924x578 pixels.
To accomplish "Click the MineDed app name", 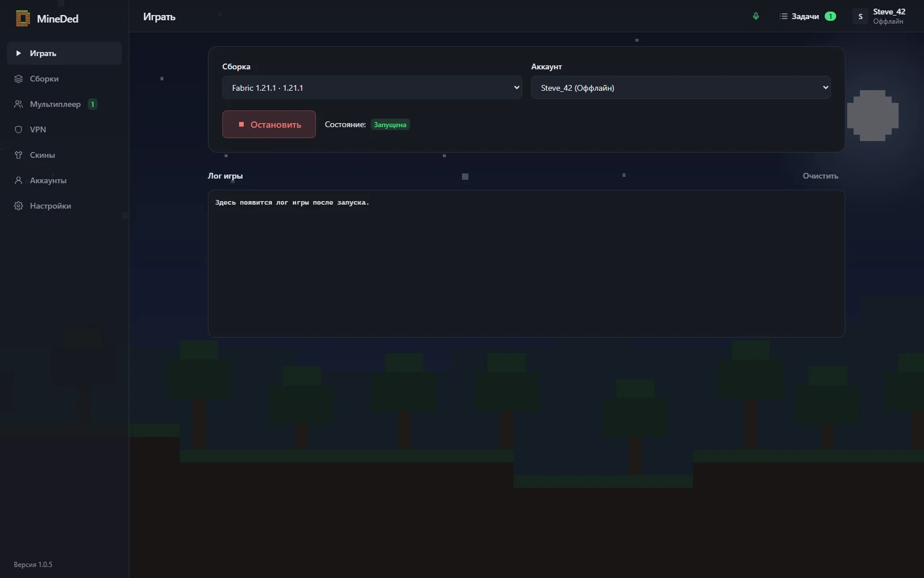I will [x=58, y=18].
